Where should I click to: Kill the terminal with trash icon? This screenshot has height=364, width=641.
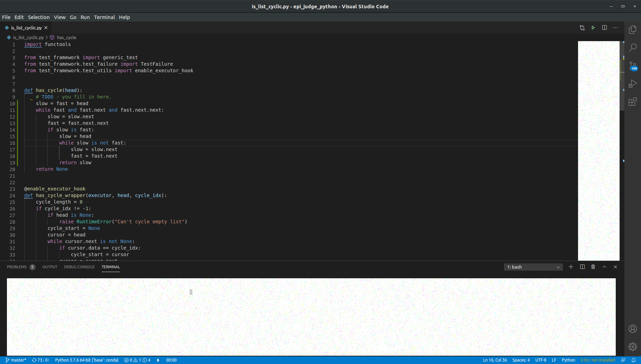[593, 267]
